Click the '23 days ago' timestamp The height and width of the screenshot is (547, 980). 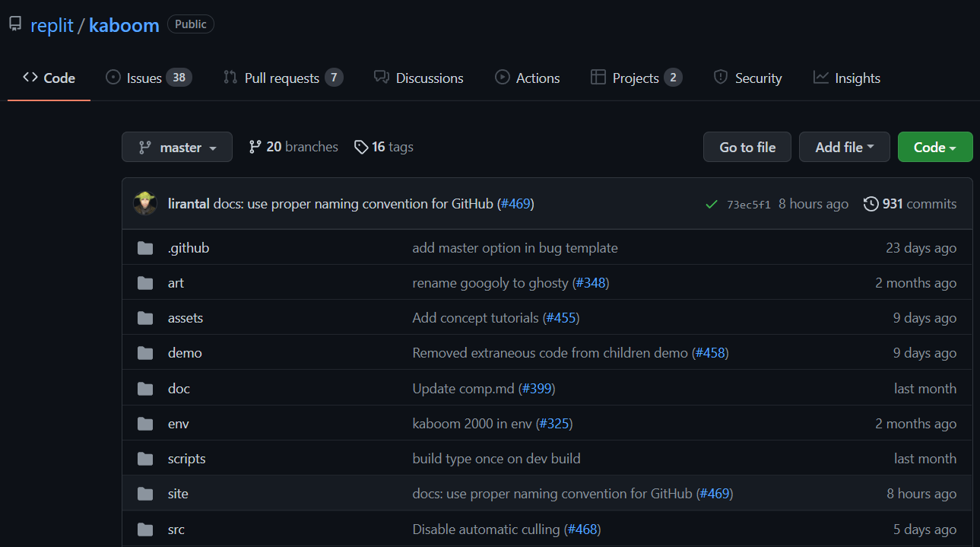coord(921,248)
